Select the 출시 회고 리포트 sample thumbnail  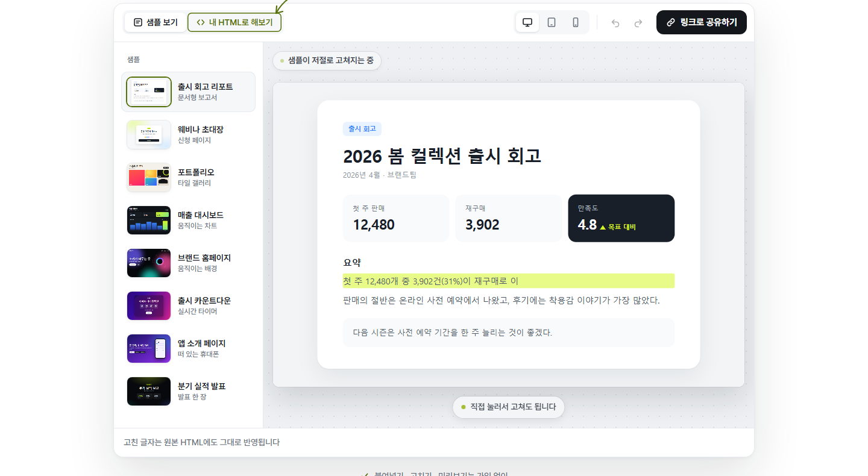(149, 92)
